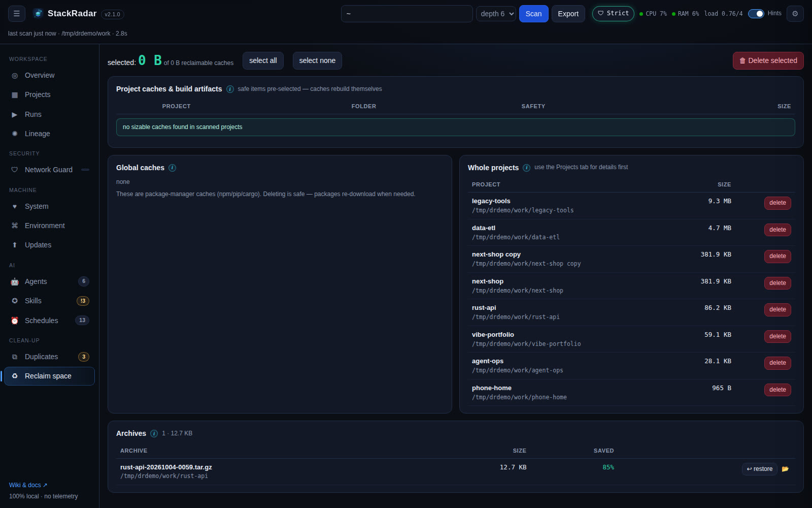The height and width of the screenshot is (508, 812).
Task: Delete the legacy-tools project
Action: point(777,203)
